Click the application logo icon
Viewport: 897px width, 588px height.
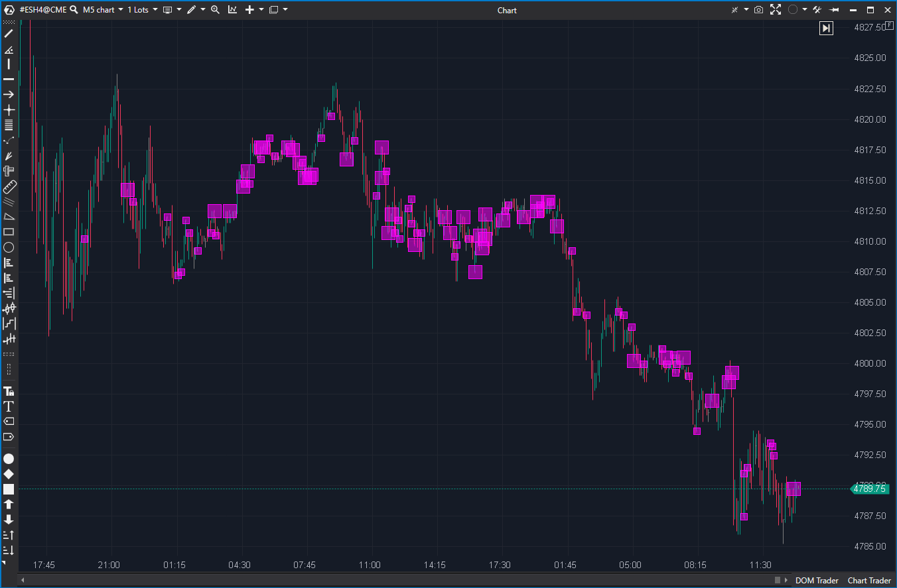9,10
